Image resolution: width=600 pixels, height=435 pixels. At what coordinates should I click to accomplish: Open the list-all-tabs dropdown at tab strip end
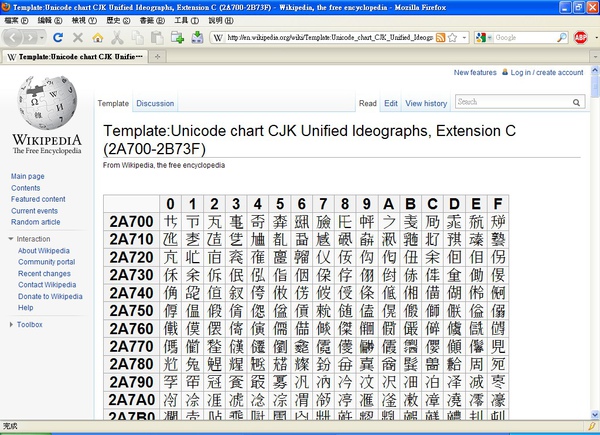pyautogui.click(x=595, y=57)
